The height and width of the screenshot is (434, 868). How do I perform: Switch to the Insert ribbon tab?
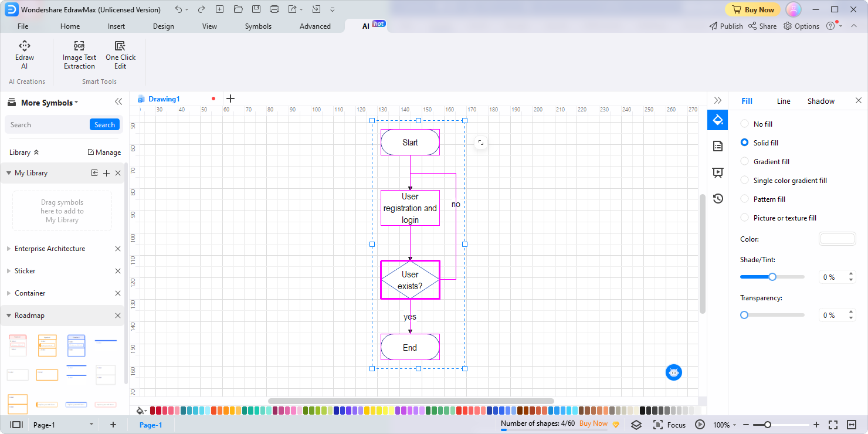[x=116, y=26]
